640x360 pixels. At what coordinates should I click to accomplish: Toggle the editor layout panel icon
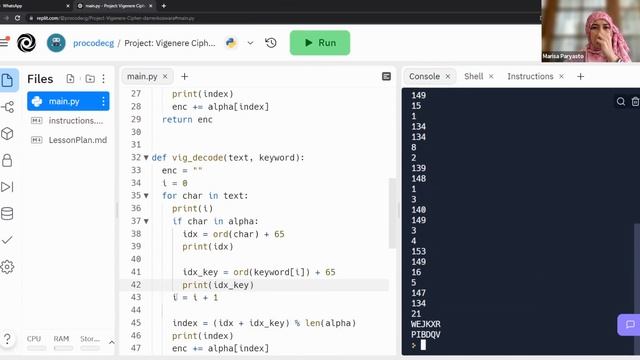[x=386, y=76]
